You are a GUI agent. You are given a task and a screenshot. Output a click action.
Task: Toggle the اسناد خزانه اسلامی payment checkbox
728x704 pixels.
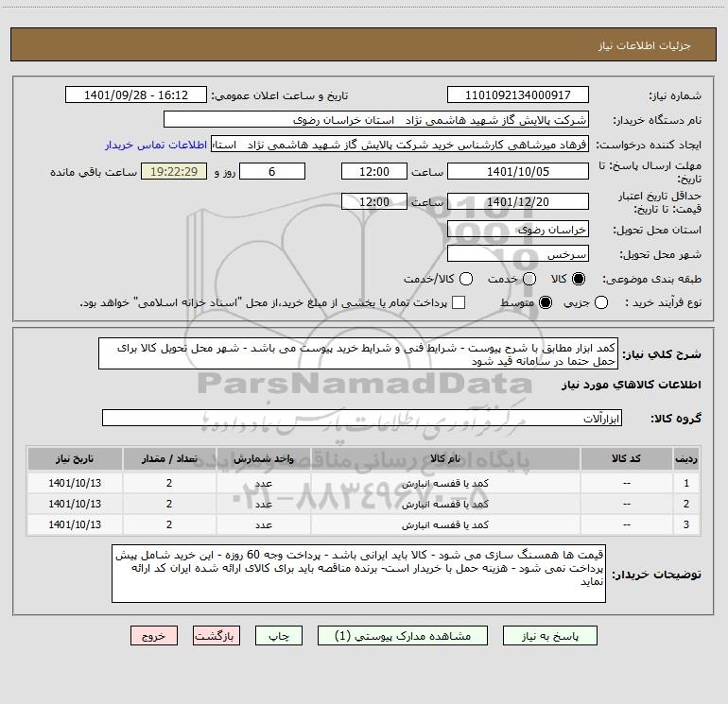click(x=459, y=302)
